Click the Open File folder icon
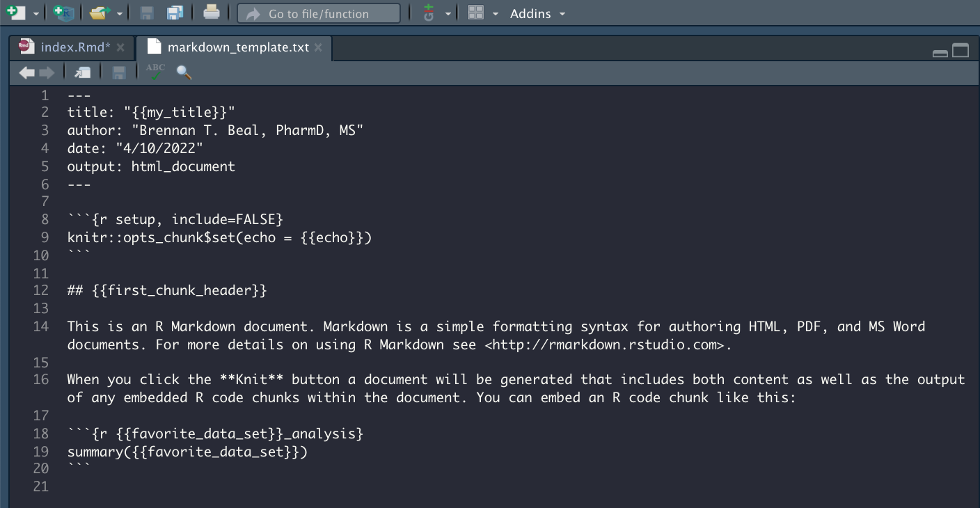Viewport: 980px width, 508px height. (100, 13)
